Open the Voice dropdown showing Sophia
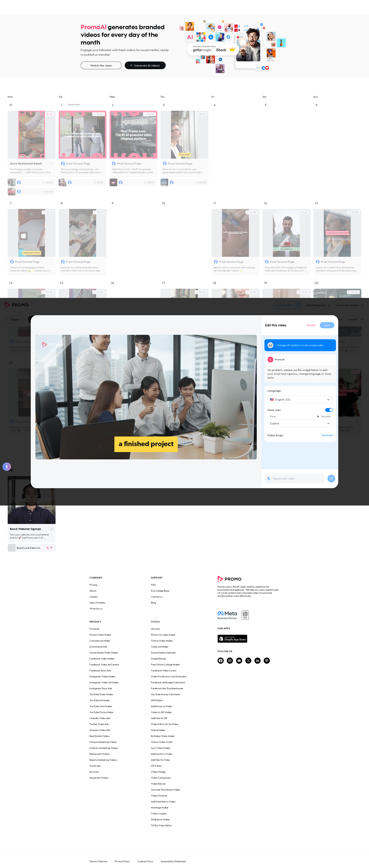Viewport: 369px width, 868px height. [300, 424]
